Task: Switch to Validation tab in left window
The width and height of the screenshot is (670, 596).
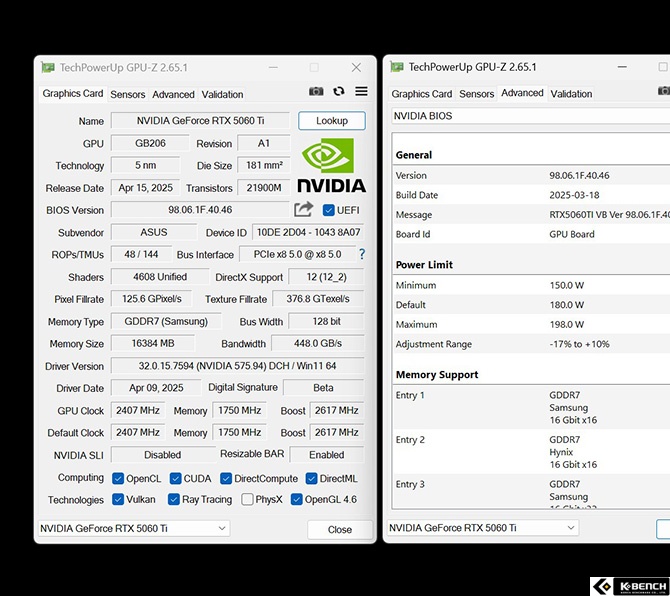Action: [222, 94]
